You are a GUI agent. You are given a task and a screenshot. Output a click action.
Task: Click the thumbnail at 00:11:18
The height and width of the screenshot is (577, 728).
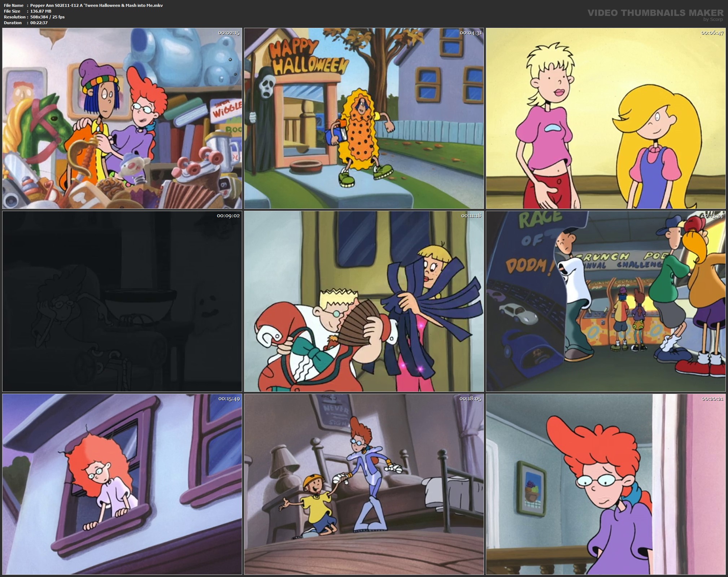pyautogui.click(x=364, y=301)
